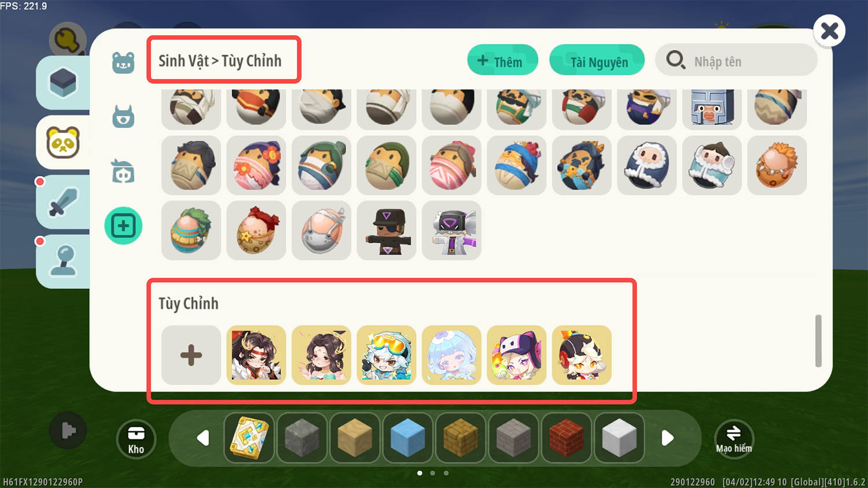Click the creature list vertical scrollbar

click(818, 341)
